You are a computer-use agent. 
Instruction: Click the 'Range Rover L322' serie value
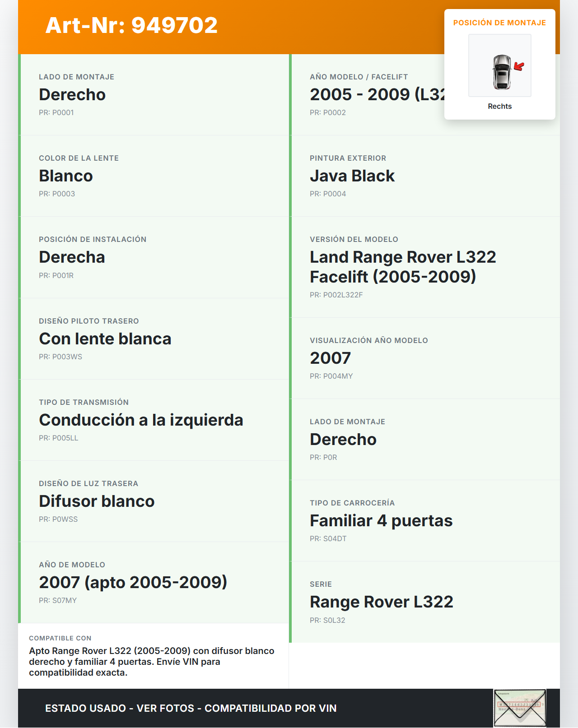tap(381, 602)
